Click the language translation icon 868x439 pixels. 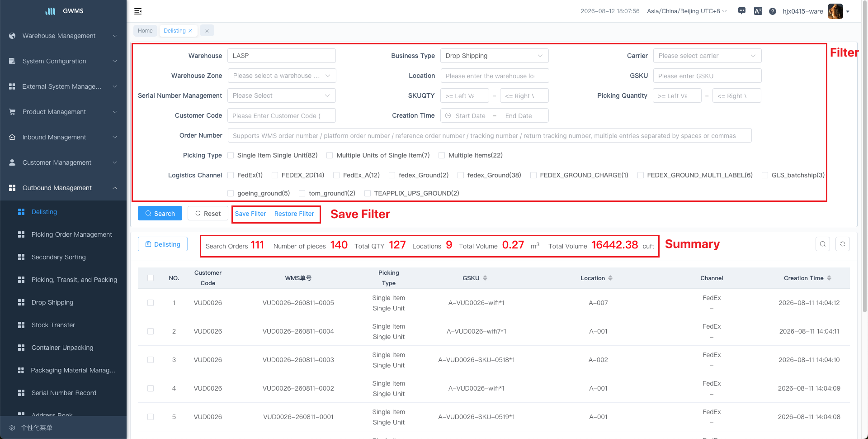click(758, 11)
